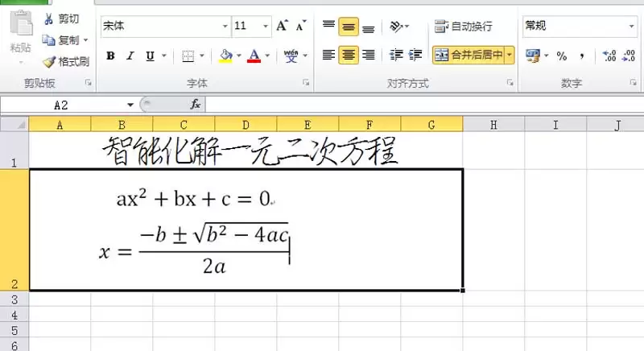Open the Alignment (对齐方式) dialog launcher
Viewport: 644px width, 351px height.
point(510,83)
